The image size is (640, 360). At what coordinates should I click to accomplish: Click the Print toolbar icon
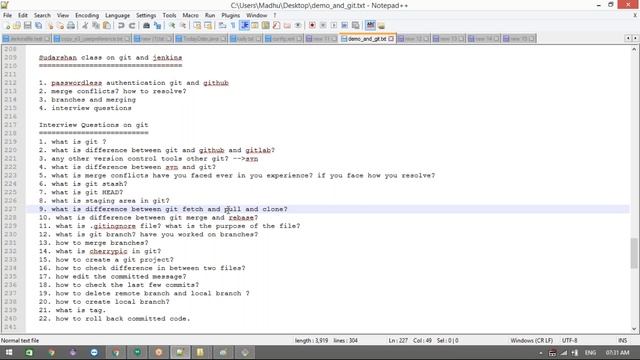point(71,25)
